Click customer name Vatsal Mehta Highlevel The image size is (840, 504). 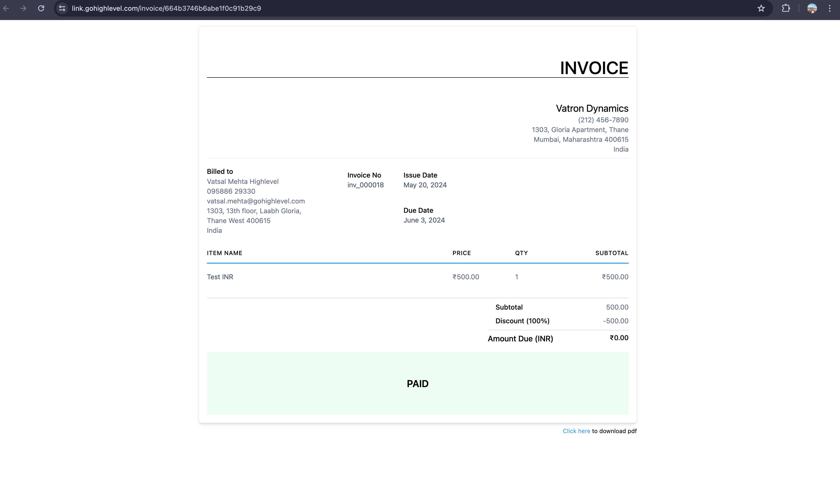click(242, 182)
